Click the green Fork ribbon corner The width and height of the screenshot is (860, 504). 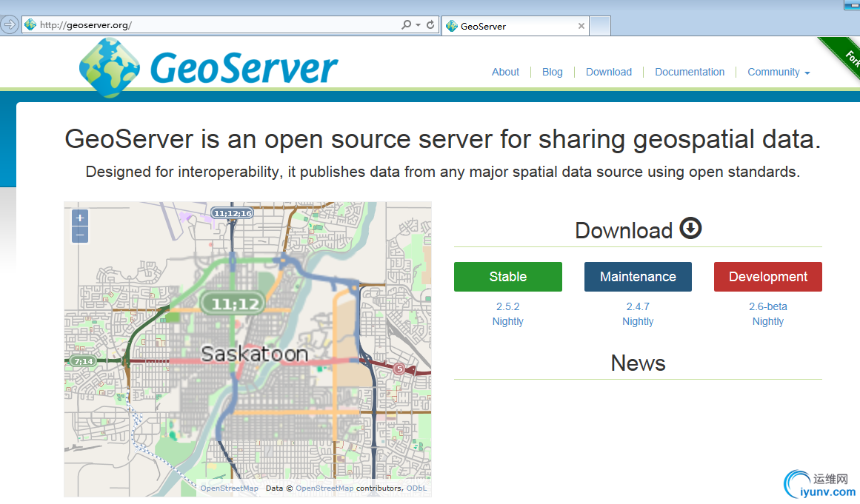click(x=844, y=55)
